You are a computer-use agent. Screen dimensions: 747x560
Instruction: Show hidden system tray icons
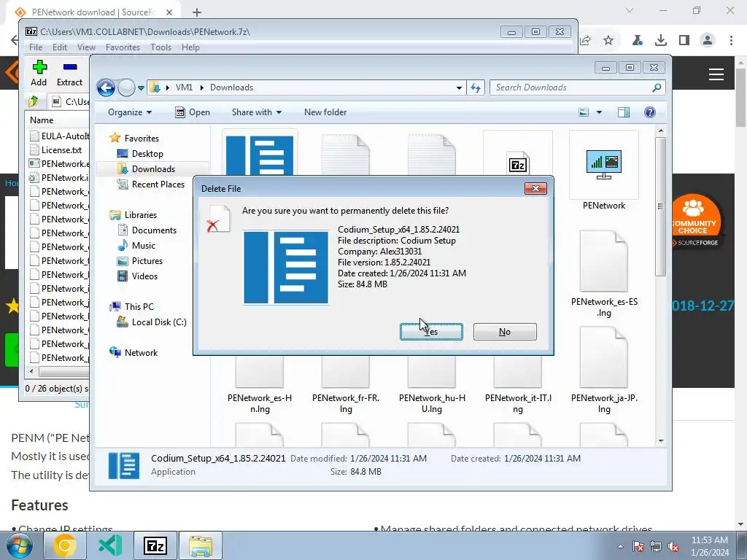pyautogui.click(x=620, y=546)
